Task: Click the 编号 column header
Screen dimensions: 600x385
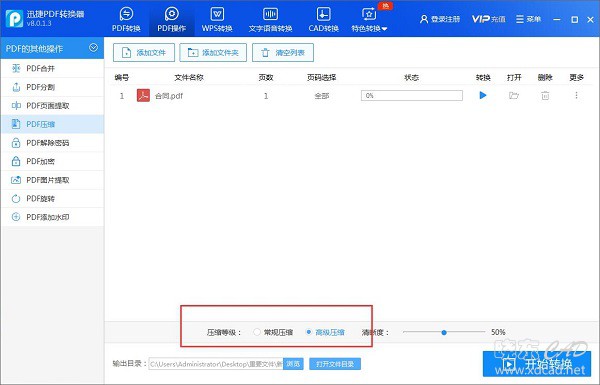Action: pos(122,77)
